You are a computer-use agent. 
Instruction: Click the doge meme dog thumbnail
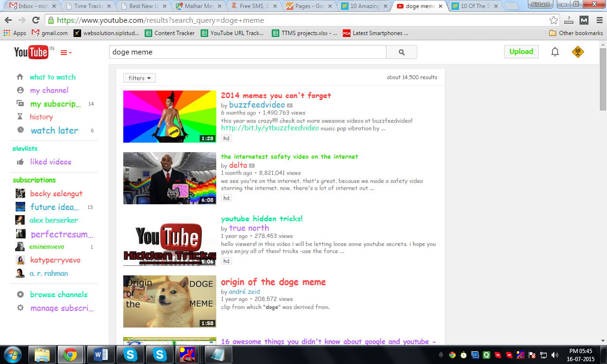coord(170,301)
